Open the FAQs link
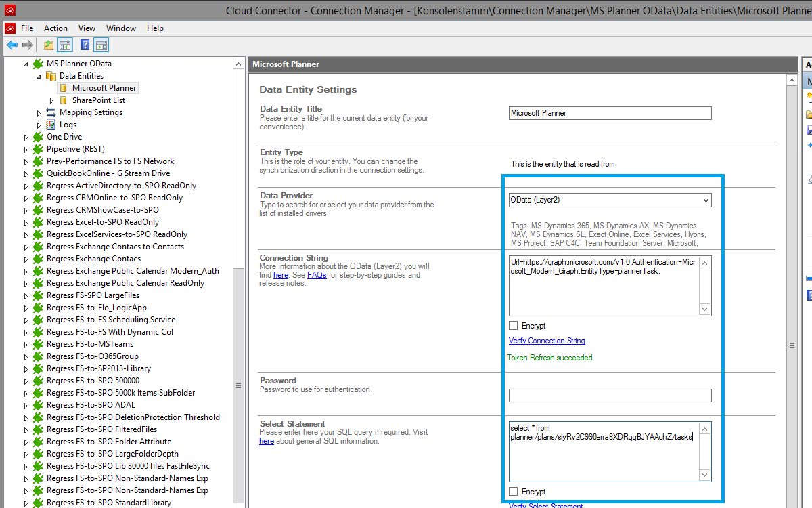Screen dimensions: 812x508 pyautogui.click(x=317, y=275)
